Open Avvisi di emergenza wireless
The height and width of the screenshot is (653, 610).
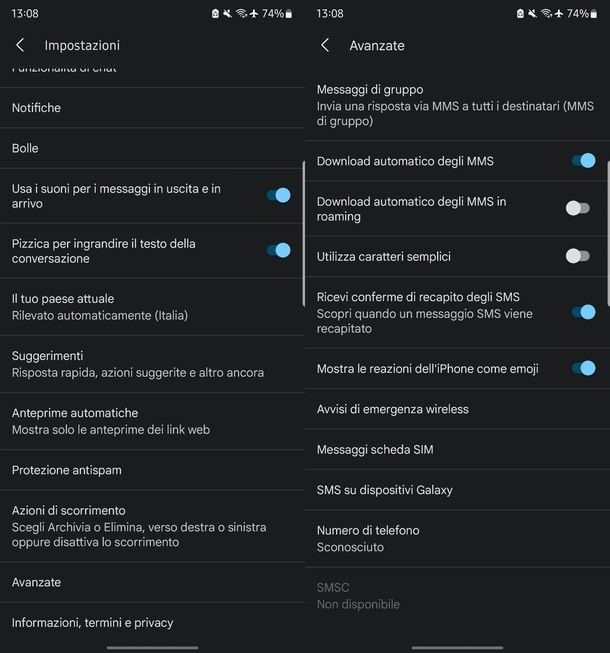coord(457,409)
